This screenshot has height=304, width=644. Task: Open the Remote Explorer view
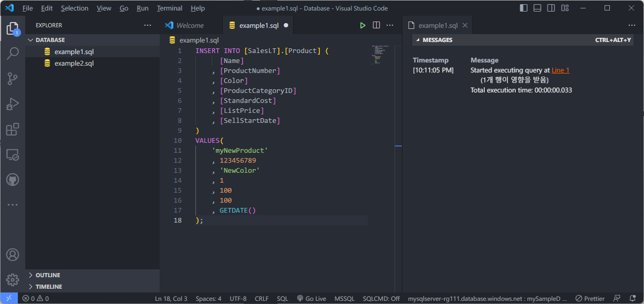[13, 154]
